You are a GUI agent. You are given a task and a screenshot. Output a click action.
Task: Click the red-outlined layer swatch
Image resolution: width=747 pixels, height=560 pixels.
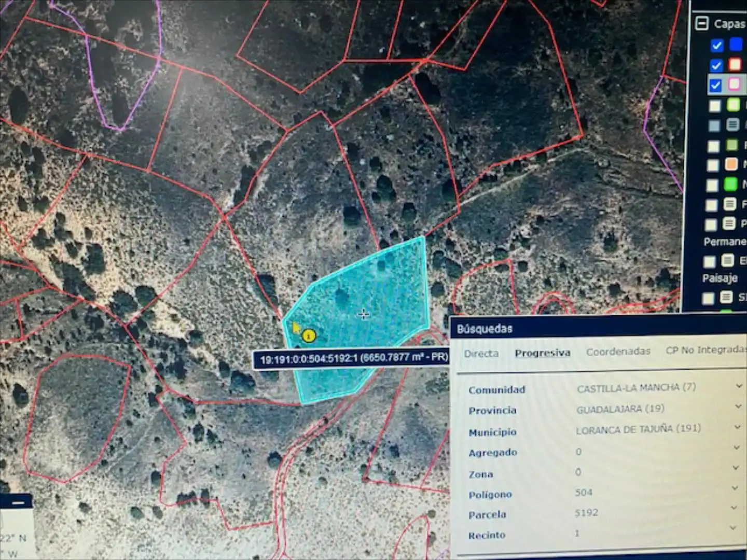pos(735,64)
